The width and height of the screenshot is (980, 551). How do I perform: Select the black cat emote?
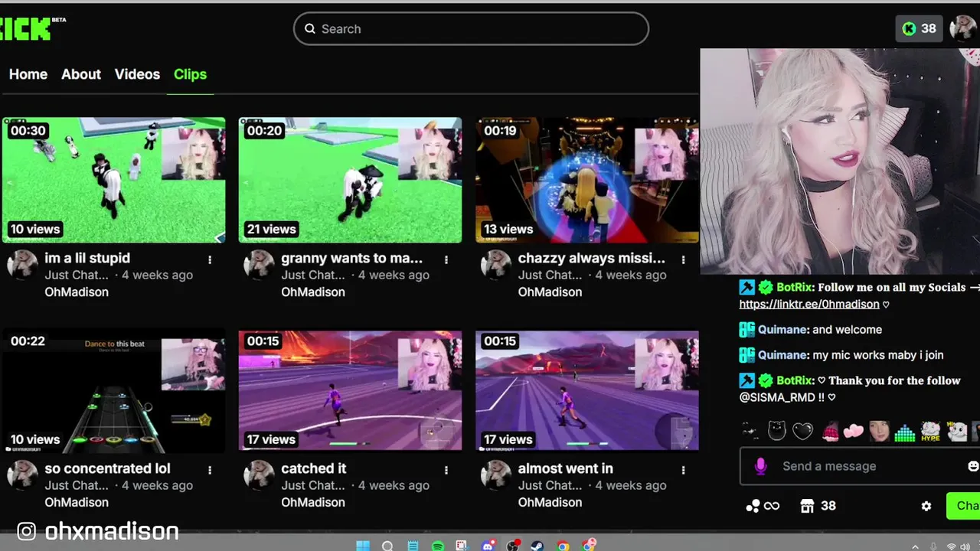click(777, 431)
